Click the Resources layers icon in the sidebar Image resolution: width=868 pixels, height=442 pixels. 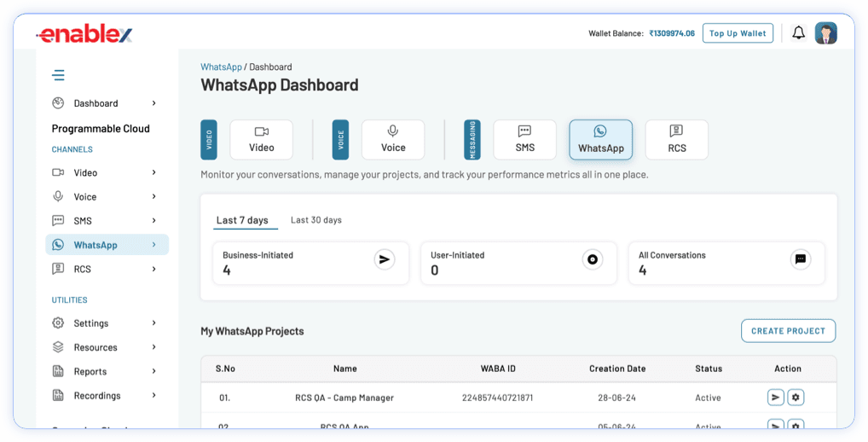click(x=58, y=347)
